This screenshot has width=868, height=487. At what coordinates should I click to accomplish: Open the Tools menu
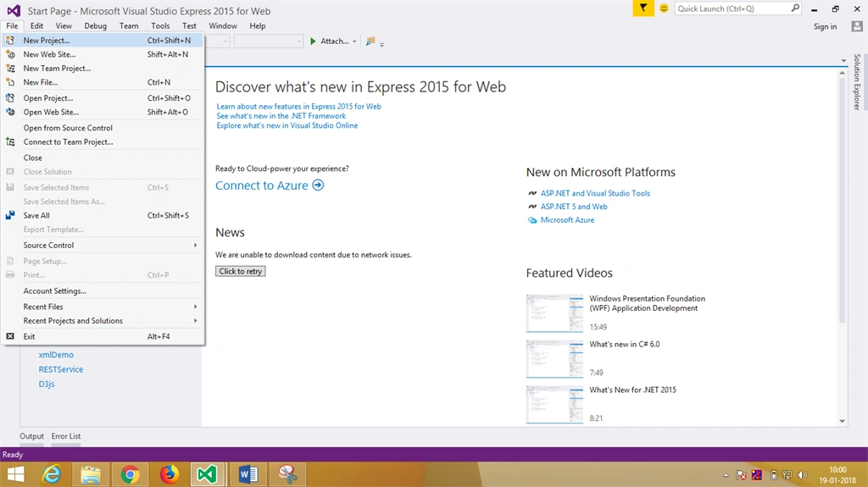(160, 26)
